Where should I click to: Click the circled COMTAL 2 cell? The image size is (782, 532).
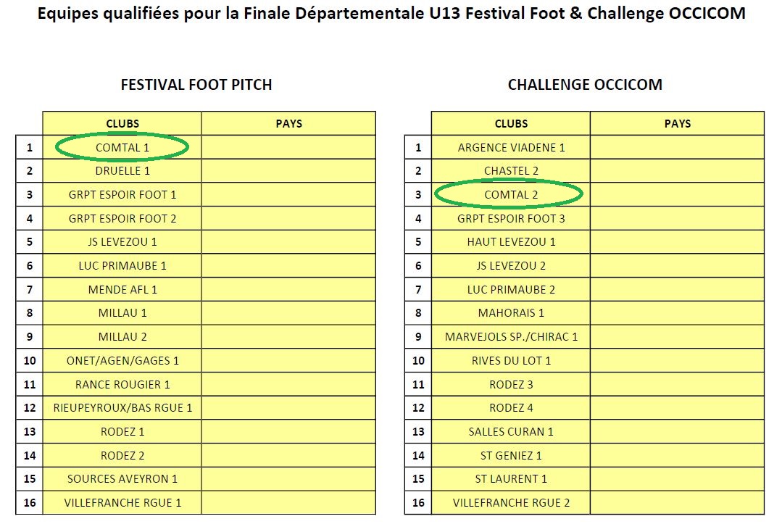click(x=511, y=194)
